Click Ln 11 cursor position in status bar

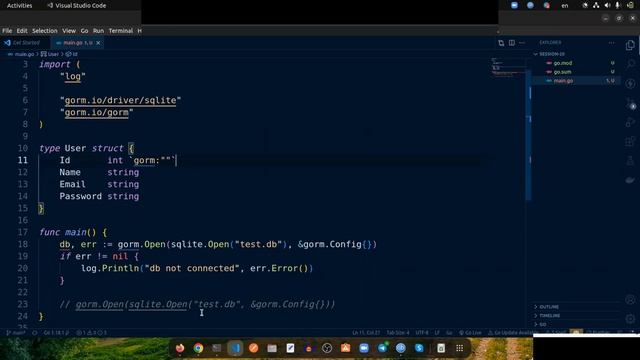pos(366,333)
